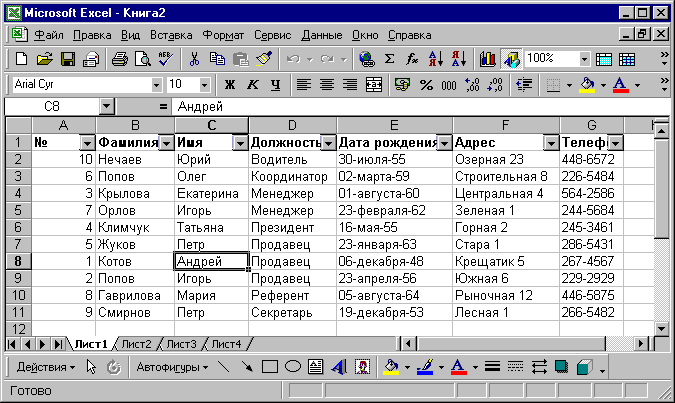Open the Вставка menu
This screenshot has height=403, width=675.
coord(171,35)
